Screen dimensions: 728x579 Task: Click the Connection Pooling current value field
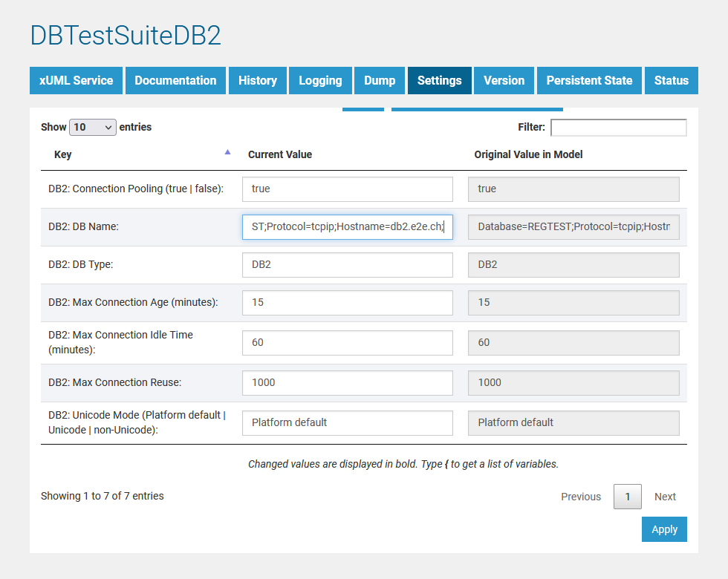point(347,189)
